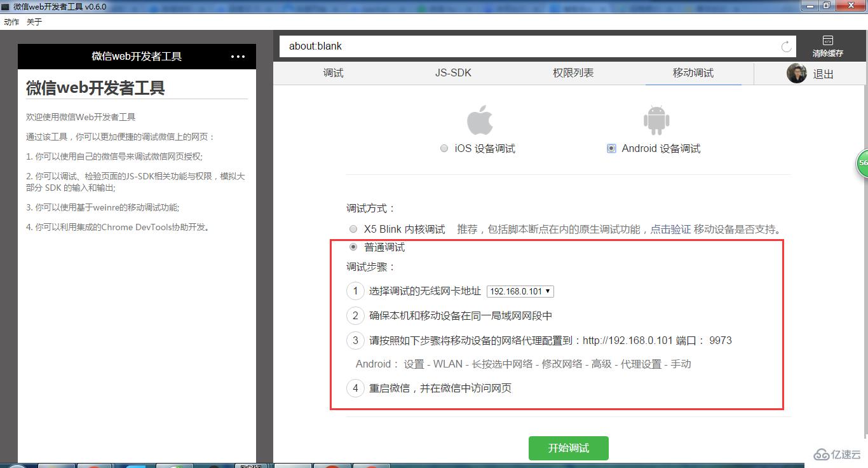Maximize the 微信web开发者工具 window
This screenshot has height=468, width=868.
pos(827,5)
